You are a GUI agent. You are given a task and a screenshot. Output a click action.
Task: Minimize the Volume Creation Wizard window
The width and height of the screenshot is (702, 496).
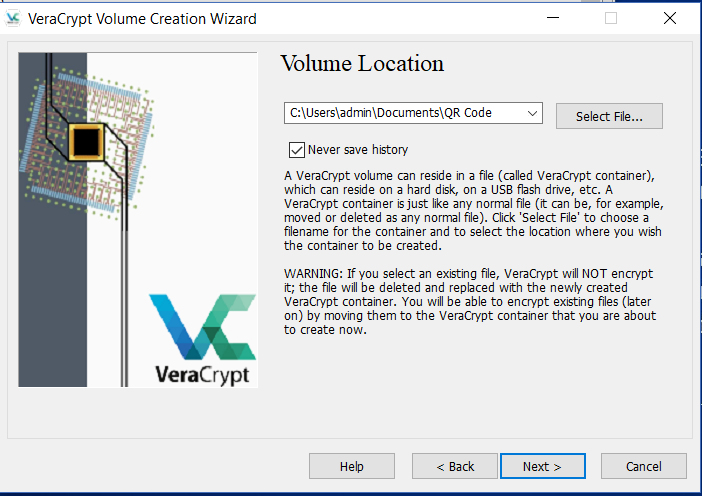tap(551, 18)
